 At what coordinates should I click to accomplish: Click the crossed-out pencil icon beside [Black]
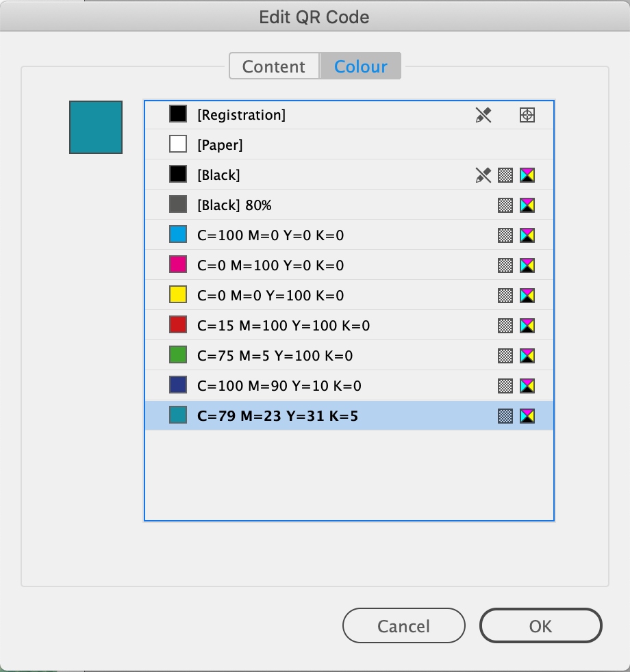pos(483,175)
